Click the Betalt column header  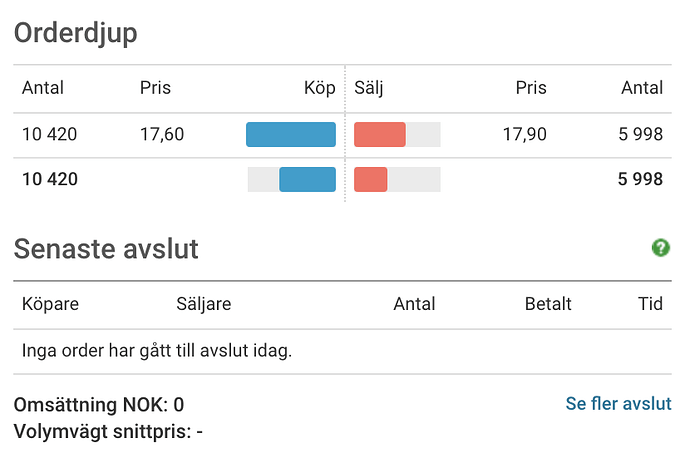(x=548, y=304)
